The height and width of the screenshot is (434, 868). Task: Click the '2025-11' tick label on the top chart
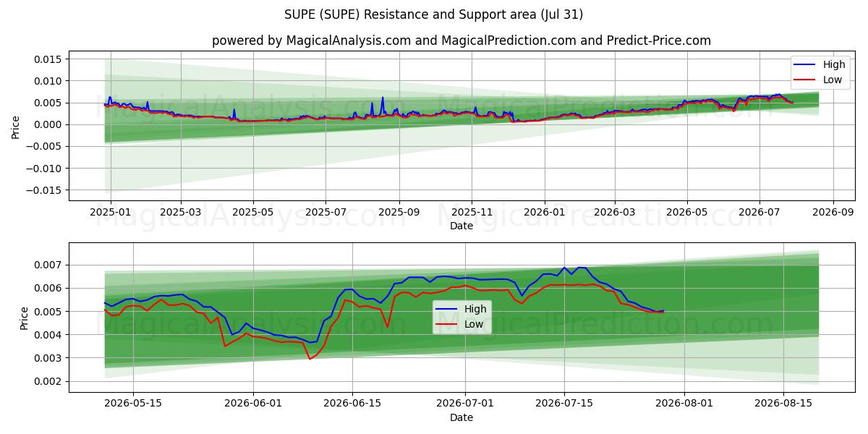point(471,212)
